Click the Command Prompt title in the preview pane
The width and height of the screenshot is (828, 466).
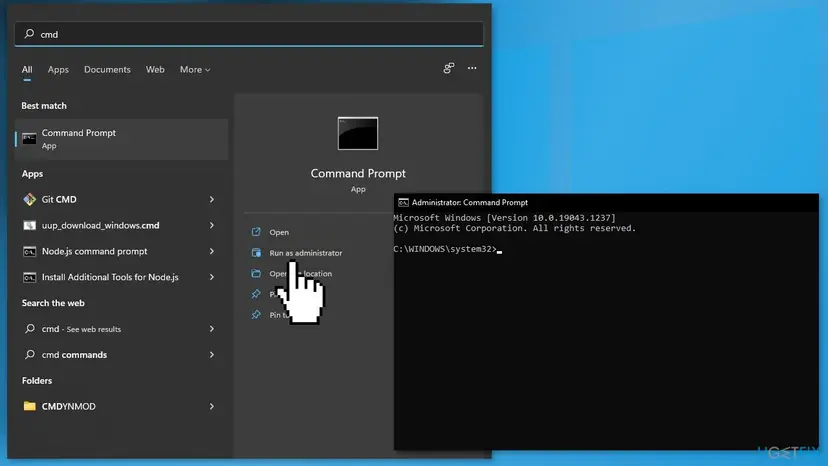(358, 173)
